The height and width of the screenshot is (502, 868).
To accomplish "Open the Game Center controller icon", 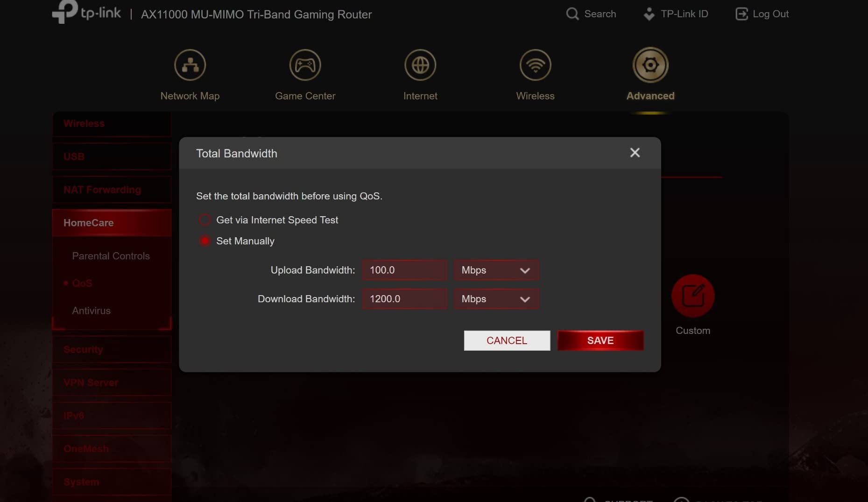I will (x=305, y=65).
